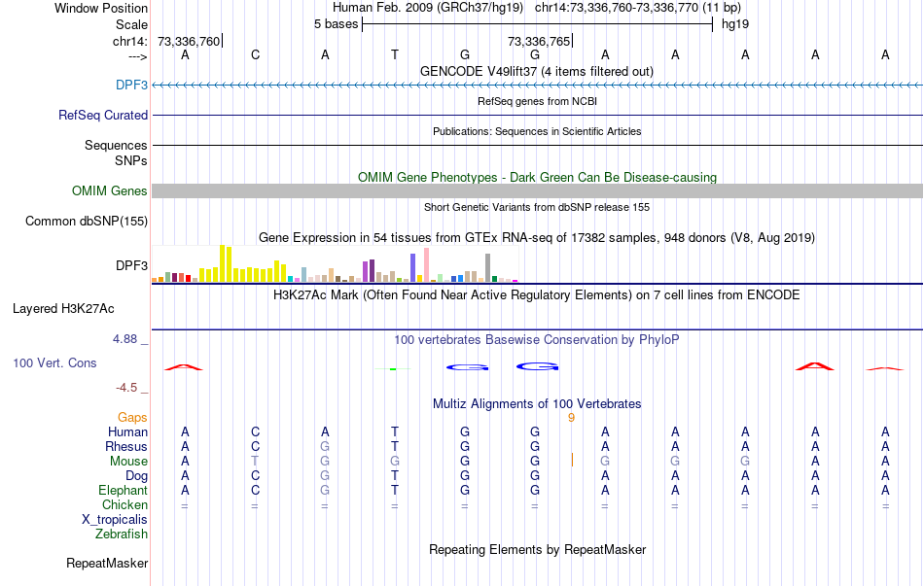924x586 pixels.
Task: Click the chr14:73,336,760-73,336,770 position text
Action: pyautogui.click(x=617, y=8)
